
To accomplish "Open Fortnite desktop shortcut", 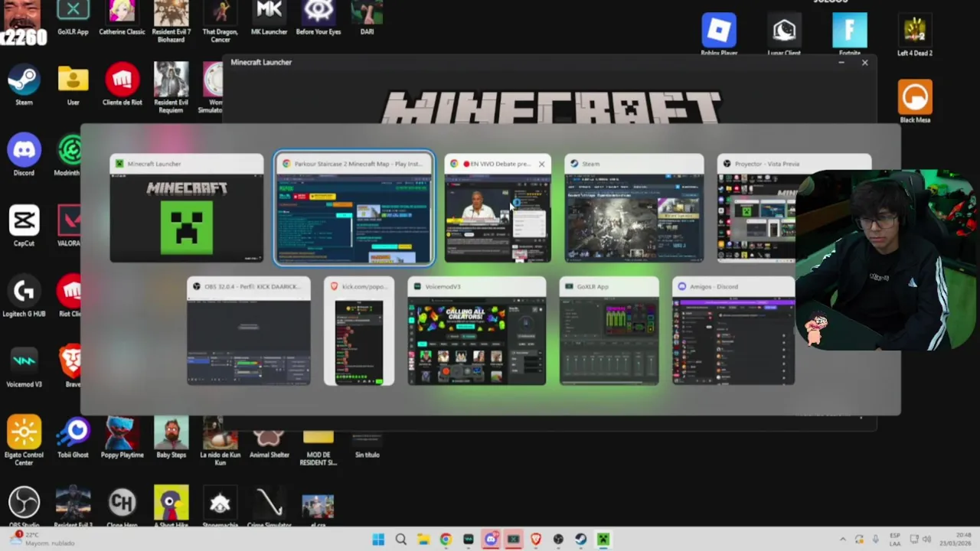I will click(x=849, y=34).
